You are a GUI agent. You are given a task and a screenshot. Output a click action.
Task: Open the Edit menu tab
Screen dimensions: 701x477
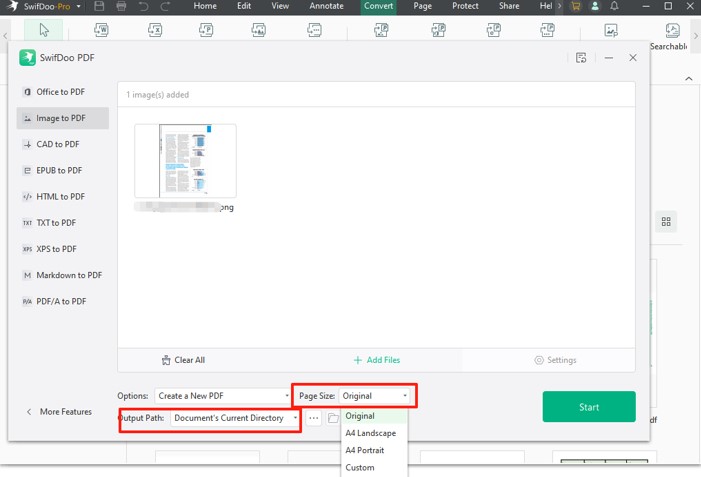244,6
